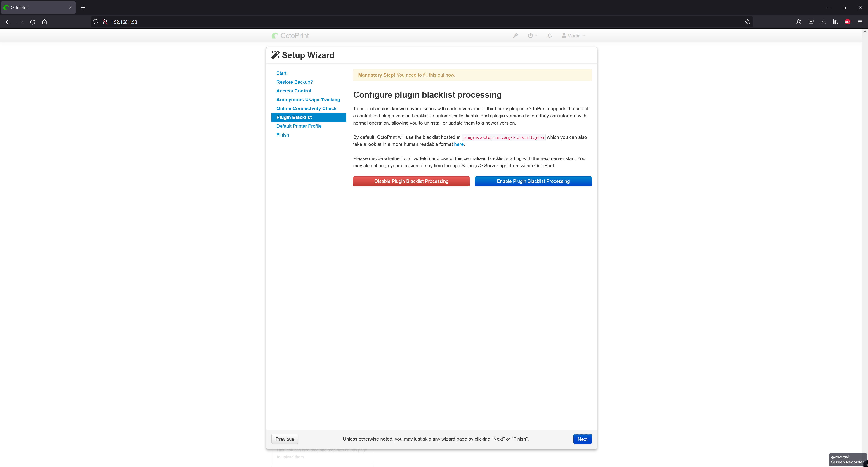Go to Default Printer Profile step
The image size is (868, 467).
pyautogui.click(x=299, y=126)
